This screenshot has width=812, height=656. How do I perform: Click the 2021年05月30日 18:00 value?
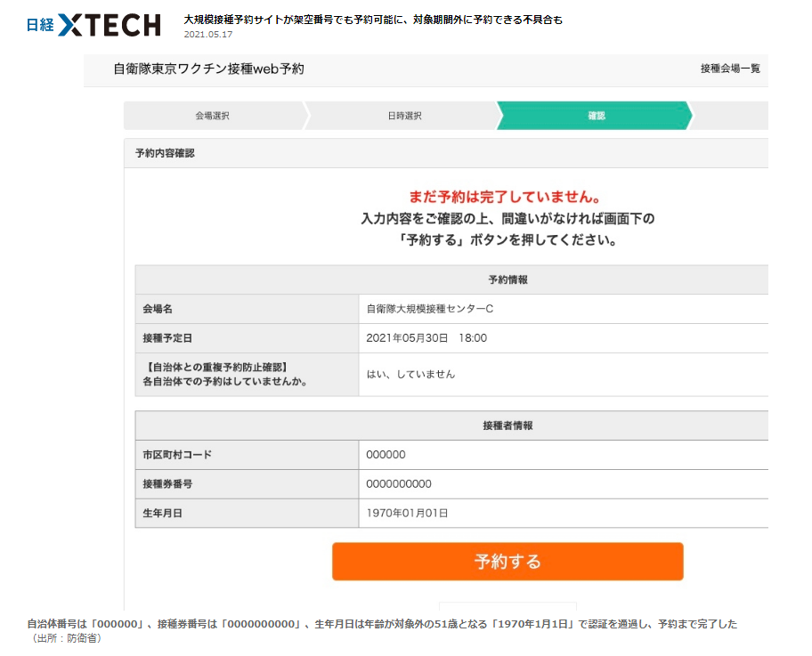pyautogui.click(x=426, y=338)
